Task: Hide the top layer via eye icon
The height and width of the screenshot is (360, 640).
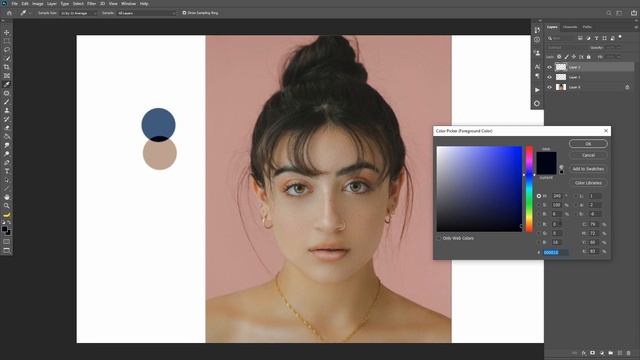Action: [x=549, y=67]
